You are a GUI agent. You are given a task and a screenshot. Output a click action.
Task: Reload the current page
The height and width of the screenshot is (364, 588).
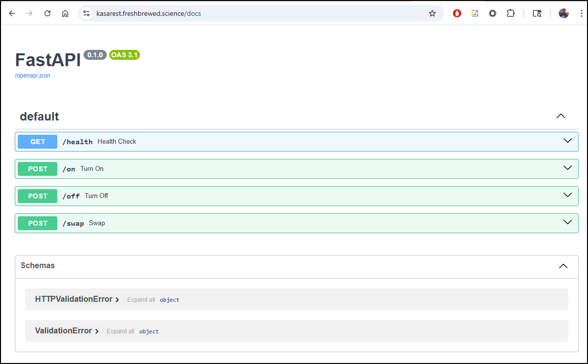(47, 13)
